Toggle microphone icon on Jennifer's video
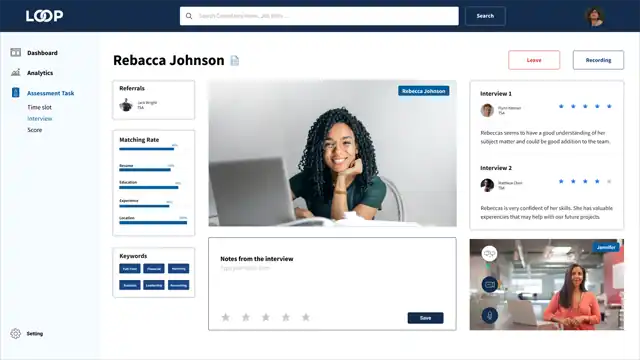 489,315
